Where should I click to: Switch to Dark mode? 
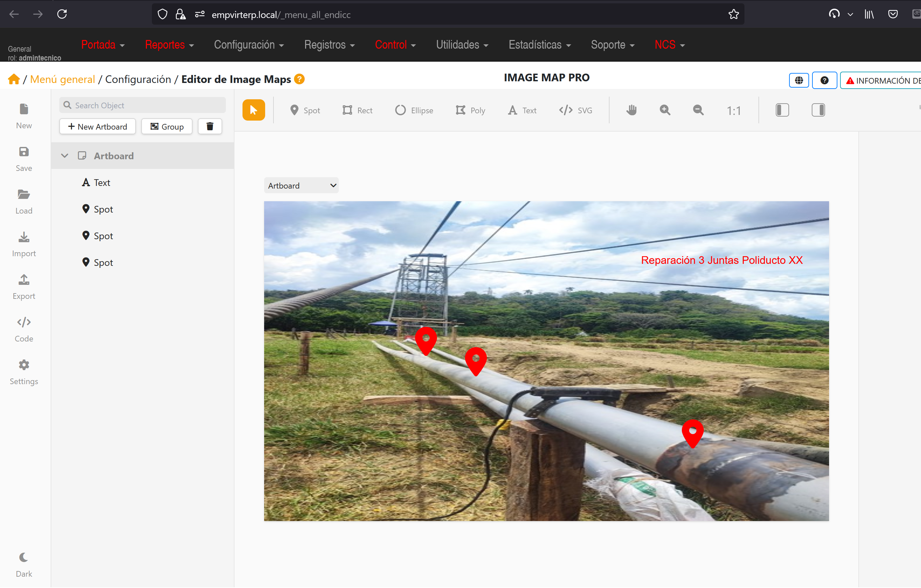(24, 564)
